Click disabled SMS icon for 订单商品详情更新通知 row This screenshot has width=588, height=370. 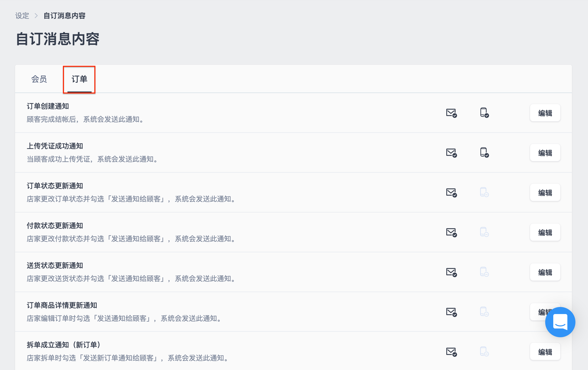point(485,312)
